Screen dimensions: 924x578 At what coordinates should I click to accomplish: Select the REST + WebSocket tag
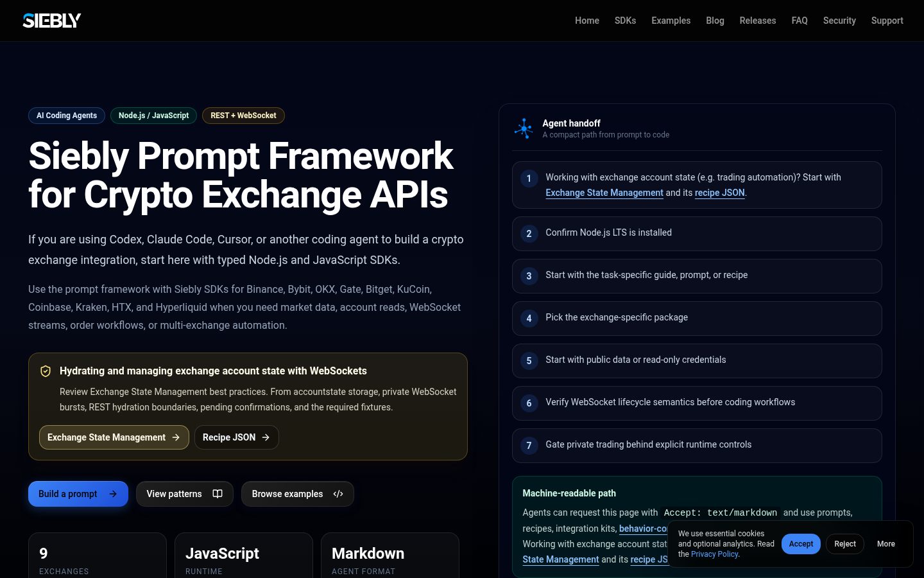243,116
